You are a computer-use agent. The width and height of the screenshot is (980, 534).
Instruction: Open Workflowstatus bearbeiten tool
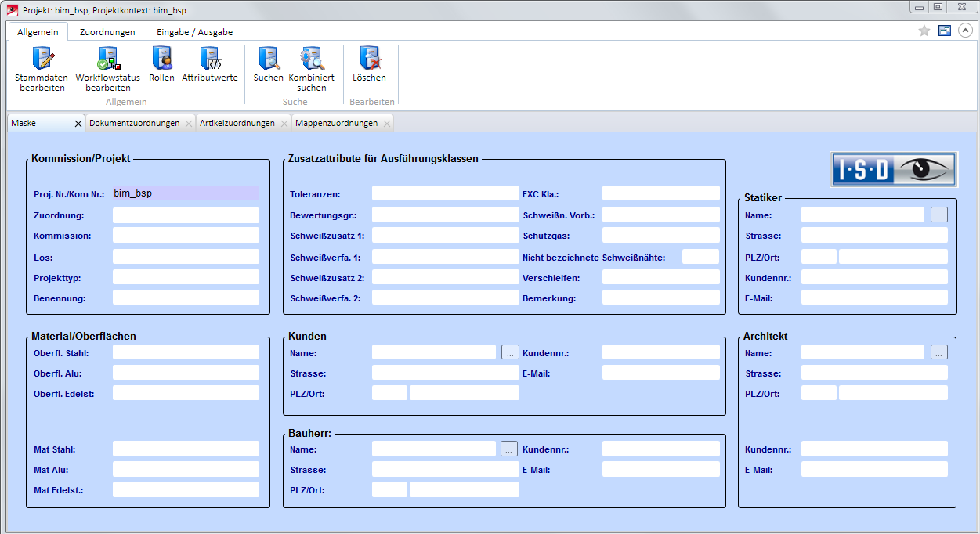[107, 60]
